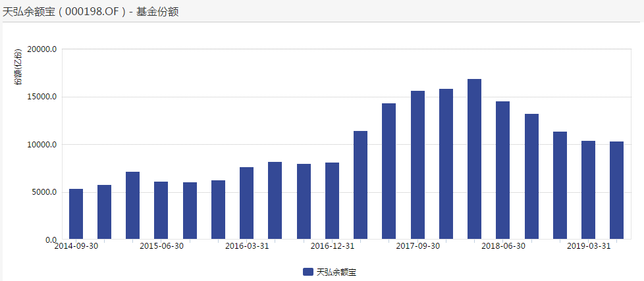Click the bar for 2017-12-31

pos(446,164)
